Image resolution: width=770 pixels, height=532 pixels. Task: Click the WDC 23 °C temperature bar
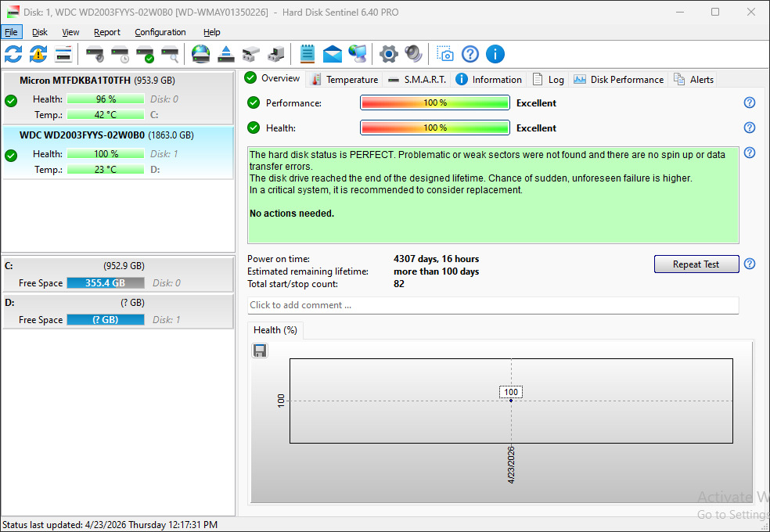tap(106, 169)
